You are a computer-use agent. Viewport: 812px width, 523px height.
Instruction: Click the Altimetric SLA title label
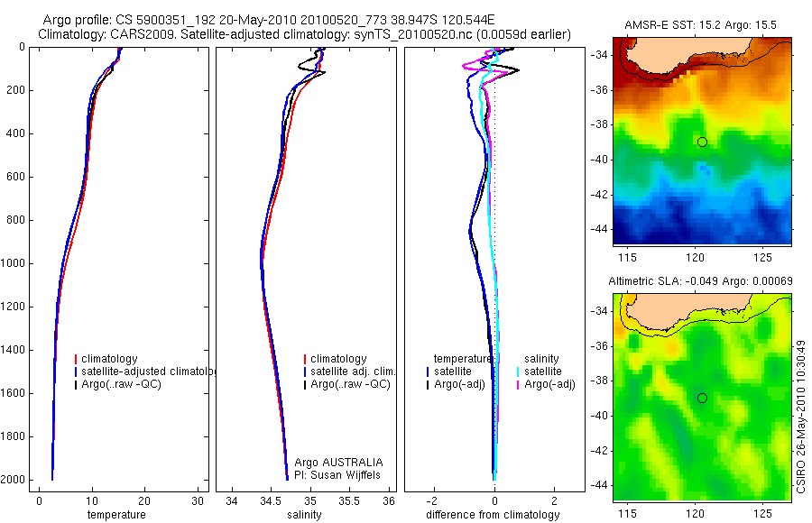click(700, 281)
